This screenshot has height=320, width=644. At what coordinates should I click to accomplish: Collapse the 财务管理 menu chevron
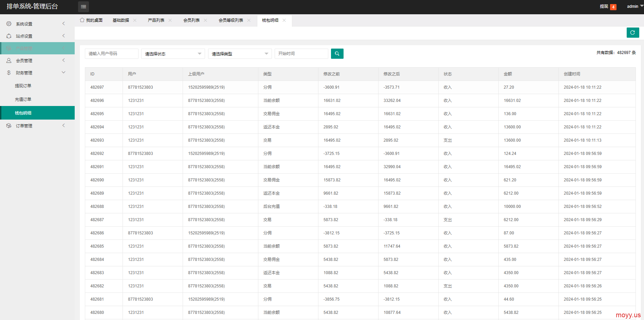pyautogui.click(x=63, y=72)
